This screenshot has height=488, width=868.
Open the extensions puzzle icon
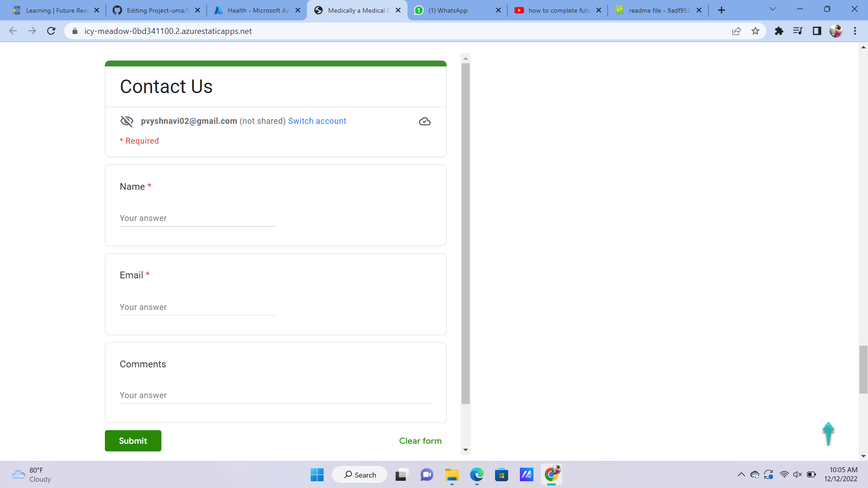pos(779,31)
